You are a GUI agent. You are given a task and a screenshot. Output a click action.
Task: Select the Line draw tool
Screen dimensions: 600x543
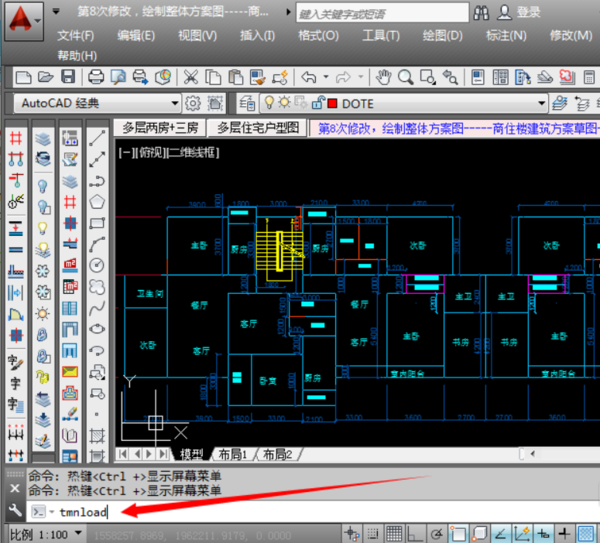[x=97, y=138]
